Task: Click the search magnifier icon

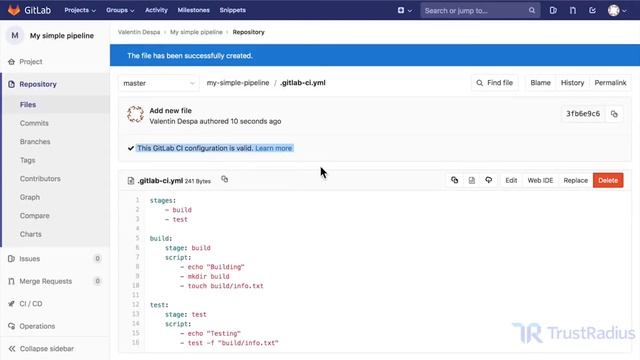Action: (531, 11)
